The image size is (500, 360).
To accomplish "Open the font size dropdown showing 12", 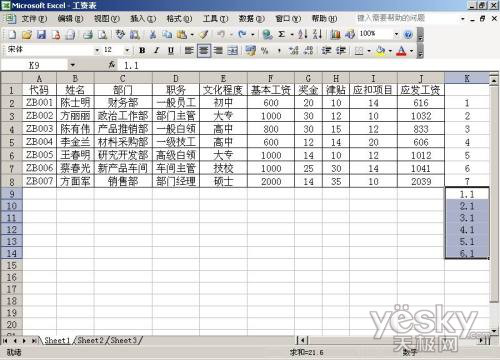I will tap(127, 51).
